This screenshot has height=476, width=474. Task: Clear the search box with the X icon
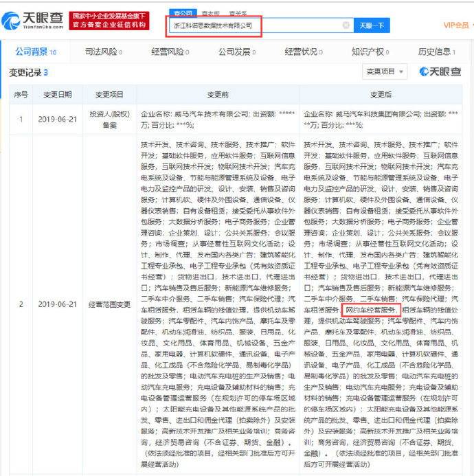(346, 25)
